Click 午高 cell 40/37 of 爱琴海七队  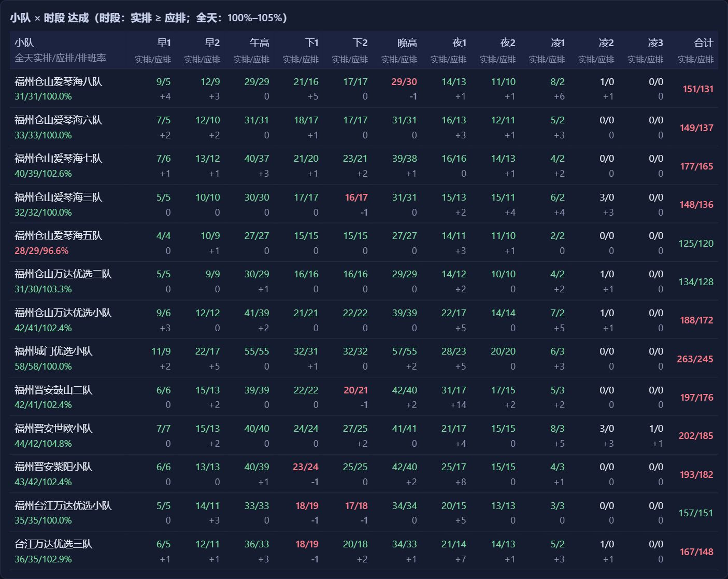coord(256,159)
